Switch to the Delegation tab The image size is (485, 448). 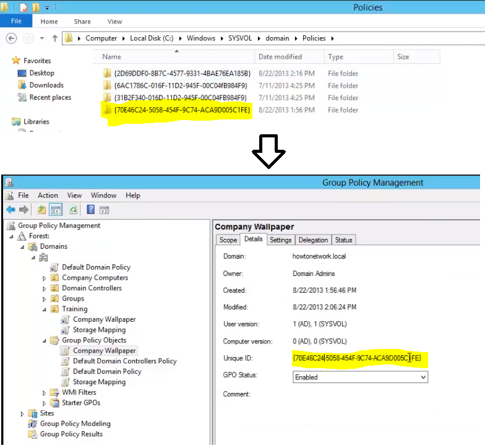click(x=313, y=240)
